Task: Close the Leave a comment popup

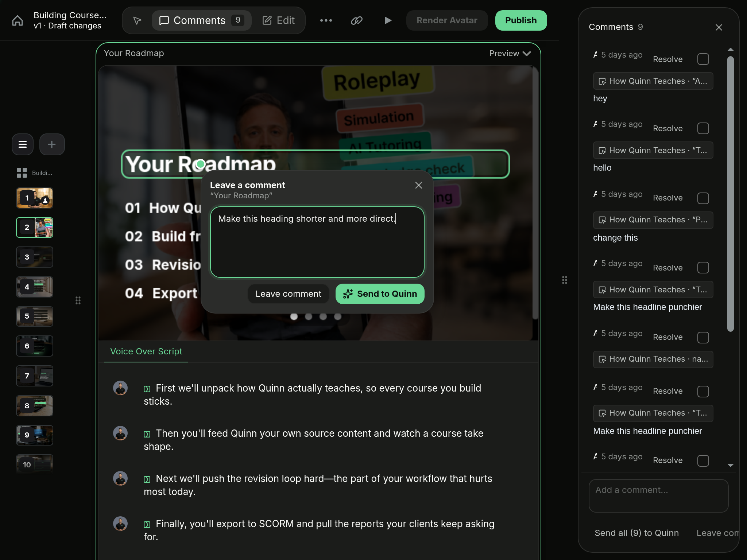Action: pos(419,185)
